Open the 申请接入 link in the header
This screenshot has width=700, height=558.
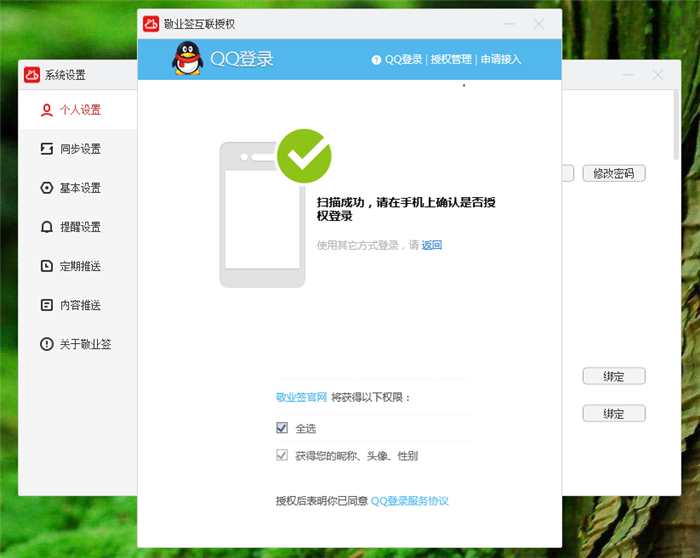(501, 59)
